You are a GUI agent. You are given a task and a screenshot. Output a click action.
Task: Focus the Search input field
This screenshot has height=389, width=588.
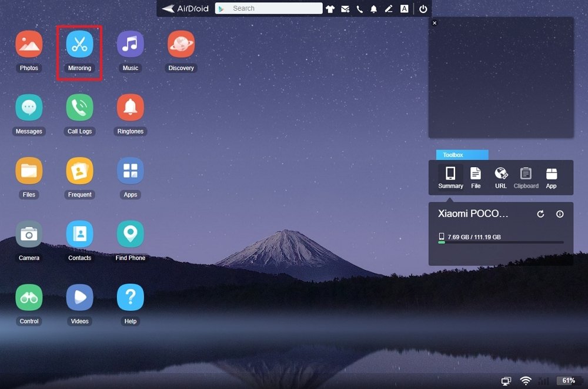pyautogui.click(x=269, y=8)
